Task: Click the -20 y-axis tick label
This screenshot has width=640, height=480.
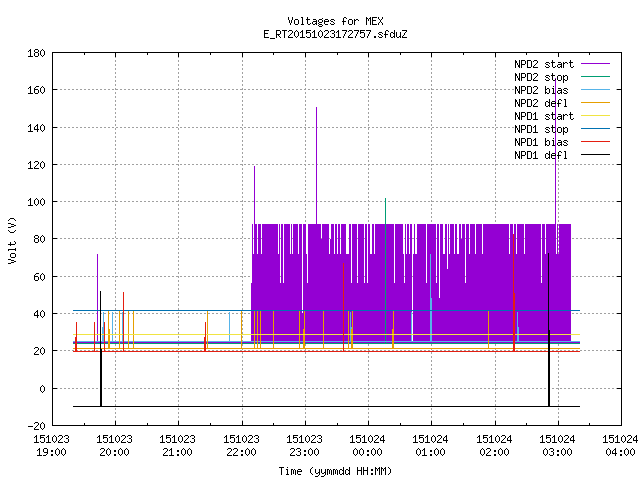Action: (36, 426)
